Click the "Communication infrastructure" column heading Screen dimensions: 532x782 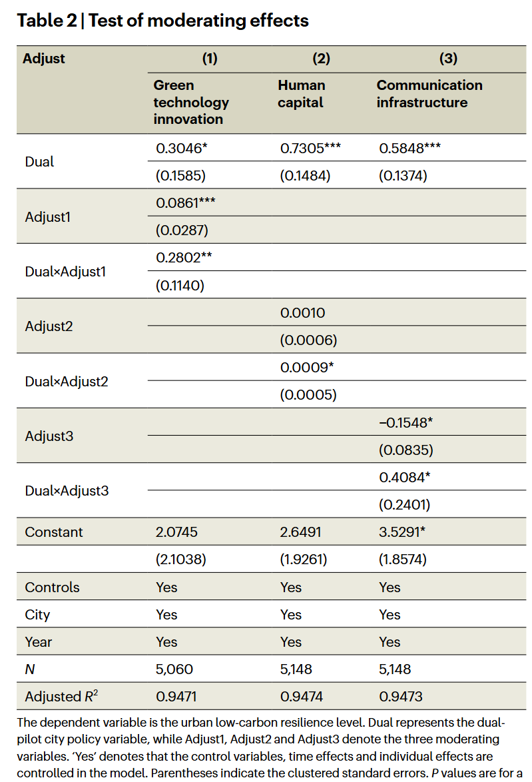coord(429,94)
